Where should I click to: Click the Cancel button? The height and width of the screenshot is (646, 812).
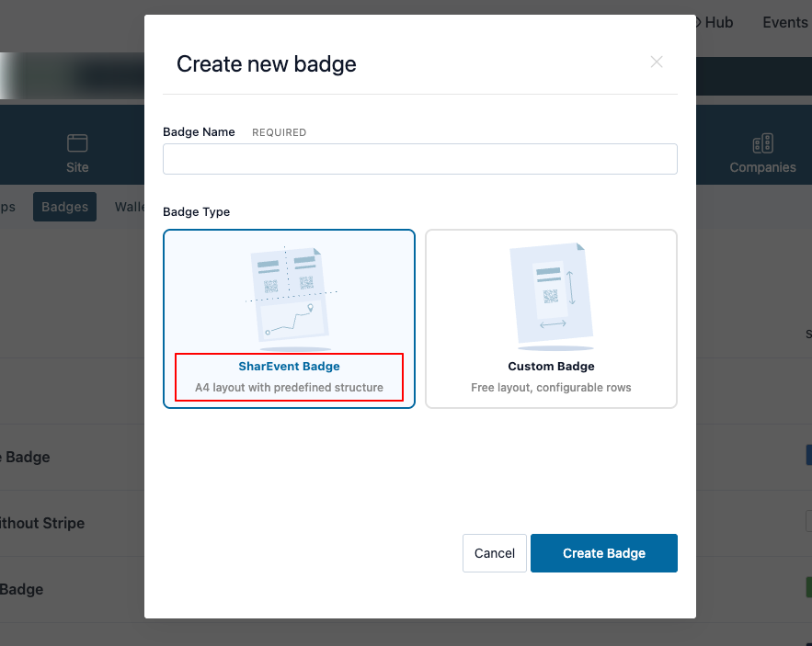point(495,553)
